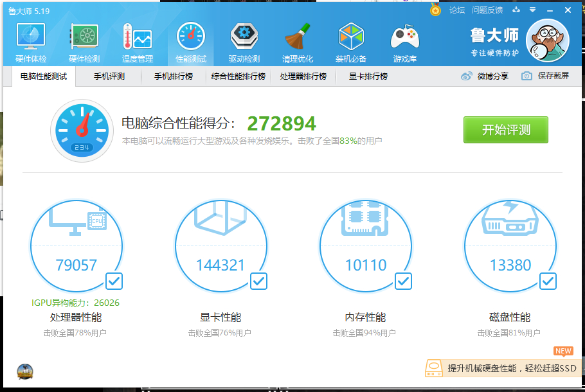Open 硬件检测 hardware detection icon
Screen dimensions: 585x392
[84, 43]
